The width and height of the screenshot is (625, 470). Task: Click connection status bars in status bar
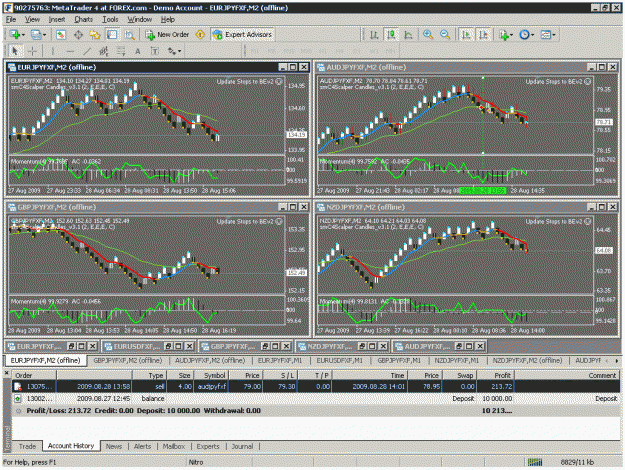tap(535, 462)
